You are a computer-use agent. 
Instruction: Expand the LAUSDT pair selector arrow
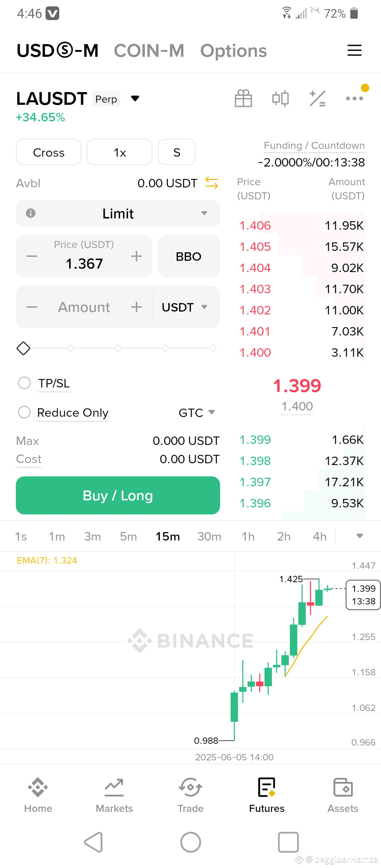(135, 98)
